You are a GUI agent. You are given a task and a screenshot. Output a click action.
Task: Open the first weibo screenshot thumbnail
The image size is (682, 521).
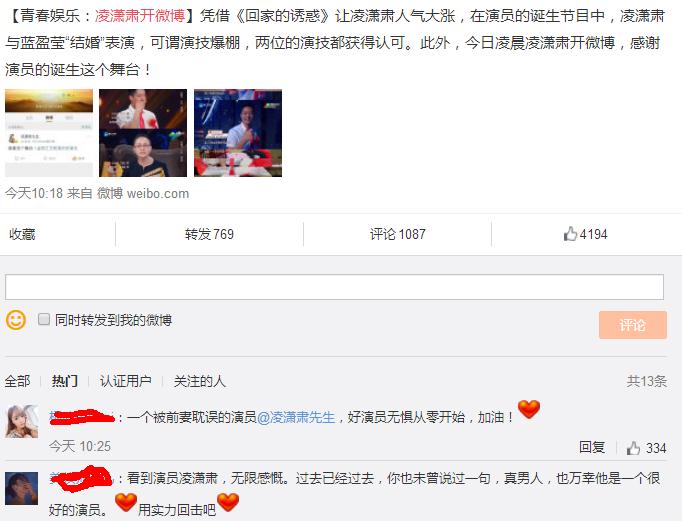click(x=49, y=133)
